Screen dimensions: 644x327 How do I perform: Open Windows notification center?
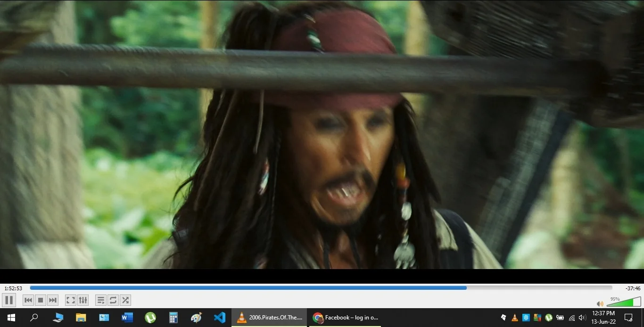point(628,318)
